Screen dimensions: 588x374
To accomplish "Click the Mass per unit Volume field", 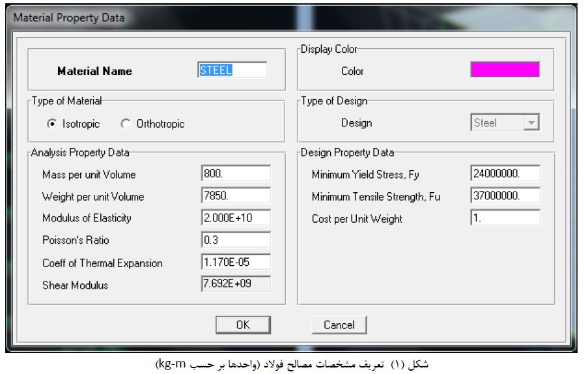I will 236,173.
